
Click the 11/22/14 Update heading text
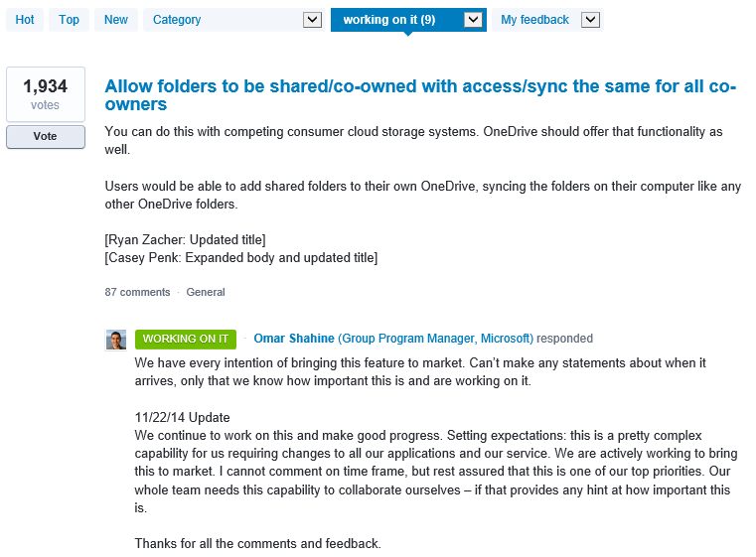pos(182,418)
